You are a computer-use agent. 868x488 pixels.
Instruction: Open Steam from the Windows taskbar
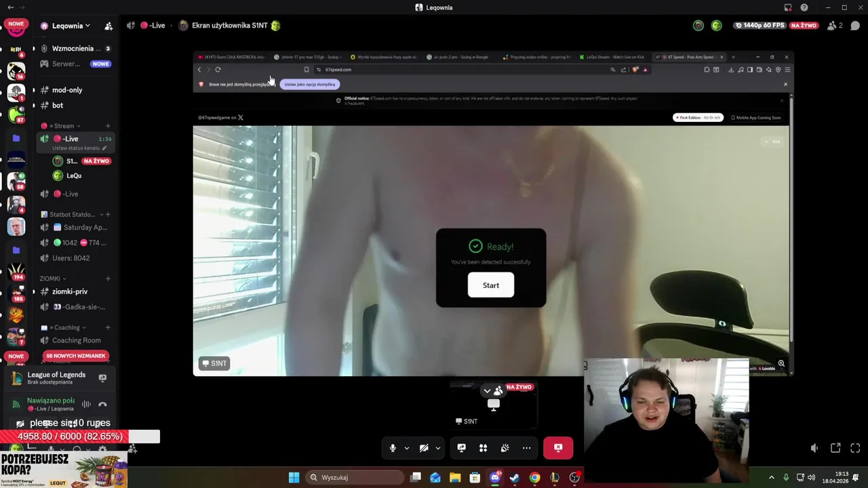515,478
